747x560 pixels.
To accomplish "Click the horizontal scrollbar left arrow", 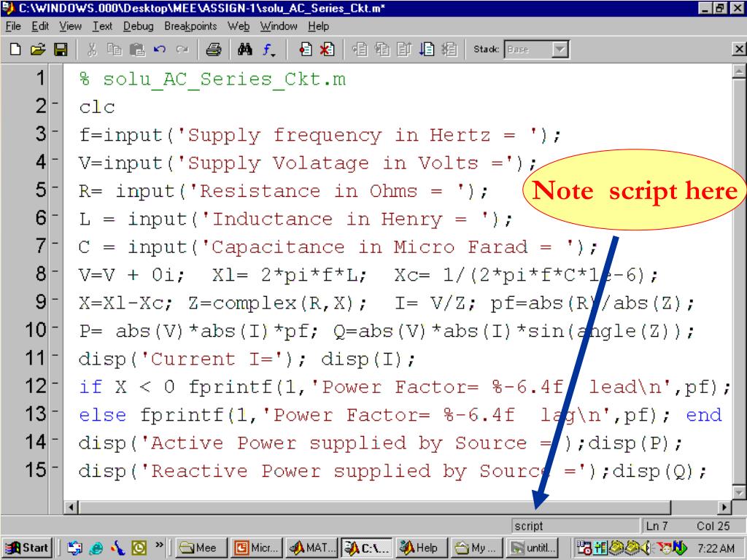I will 71,507.
